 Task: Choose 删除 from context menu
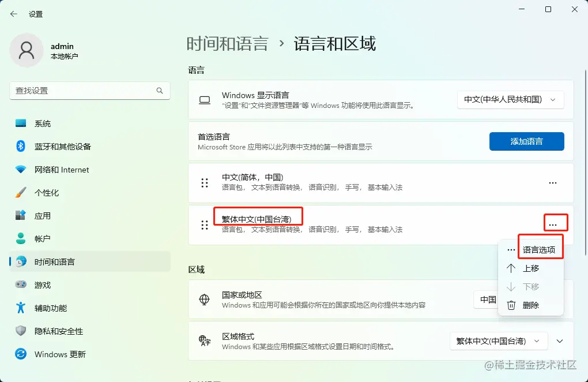tap(530, 305)
